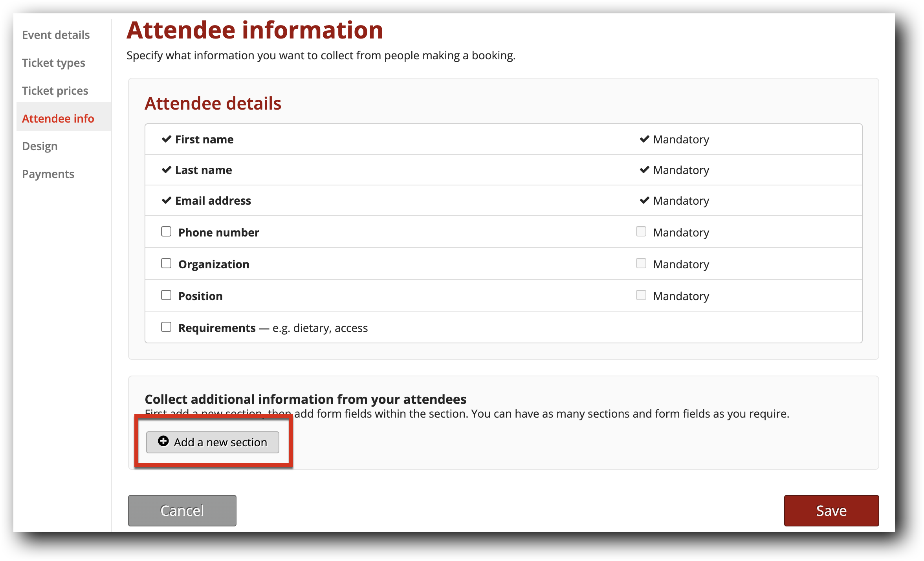This screenshot has width=924, height=561.
Task: Open the Design section
Action: [x=39, y=146]
